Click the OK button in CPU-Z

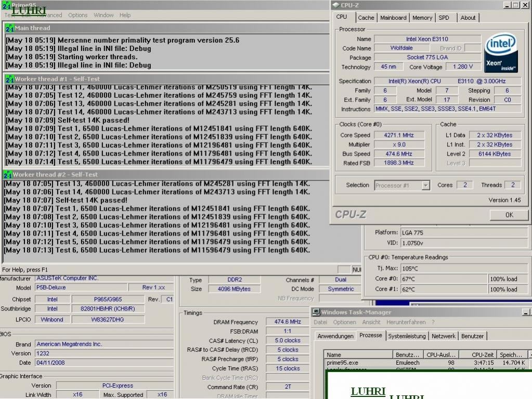tap(509, 215)
